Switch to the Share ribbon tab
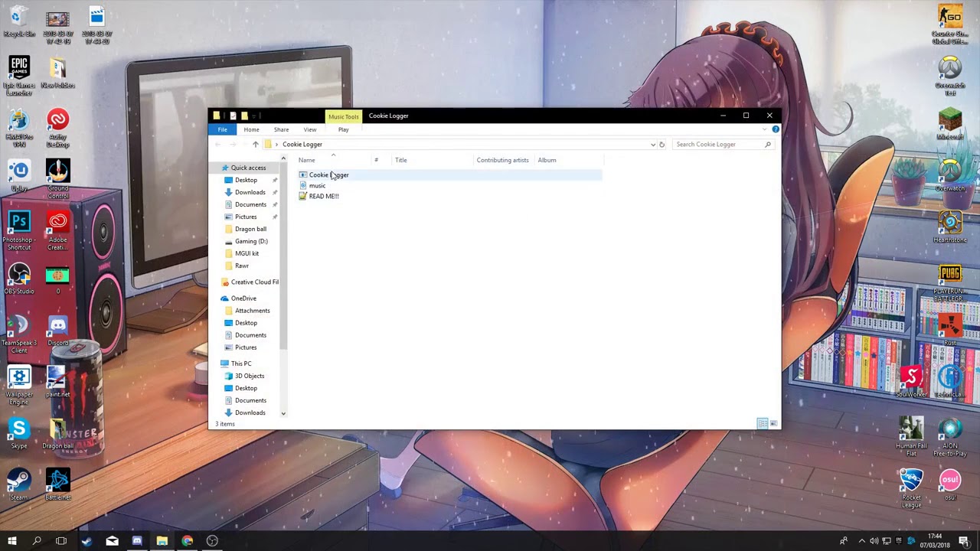980x551 pixels. pyautogui.click(x=281, y=129)
